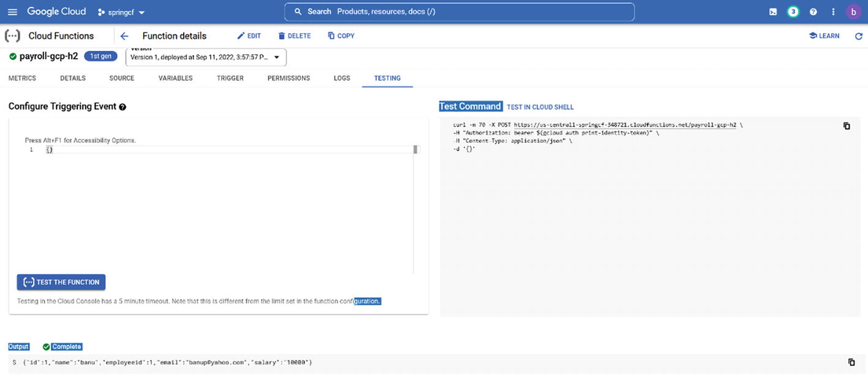Switch to the LOGS tab
Image resolution: width=868 pixels, height=383 pixels.
(x=342, y=78)
